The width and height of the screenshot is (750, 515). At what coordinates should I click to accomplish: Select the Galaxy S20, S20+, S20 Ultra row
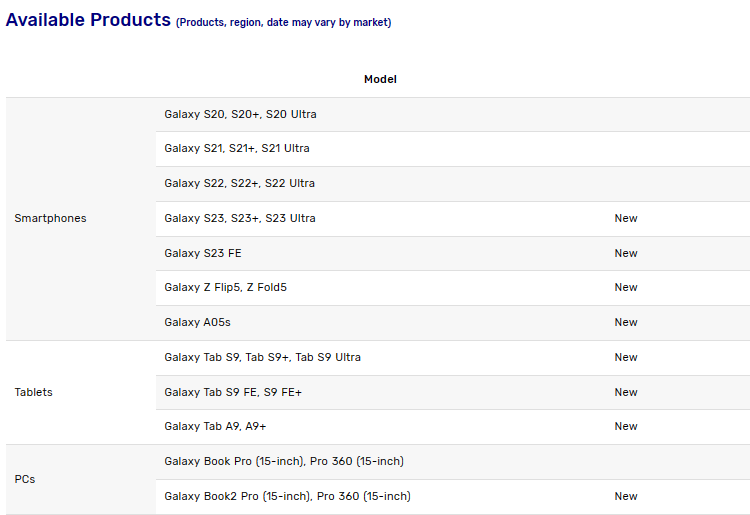240,114
